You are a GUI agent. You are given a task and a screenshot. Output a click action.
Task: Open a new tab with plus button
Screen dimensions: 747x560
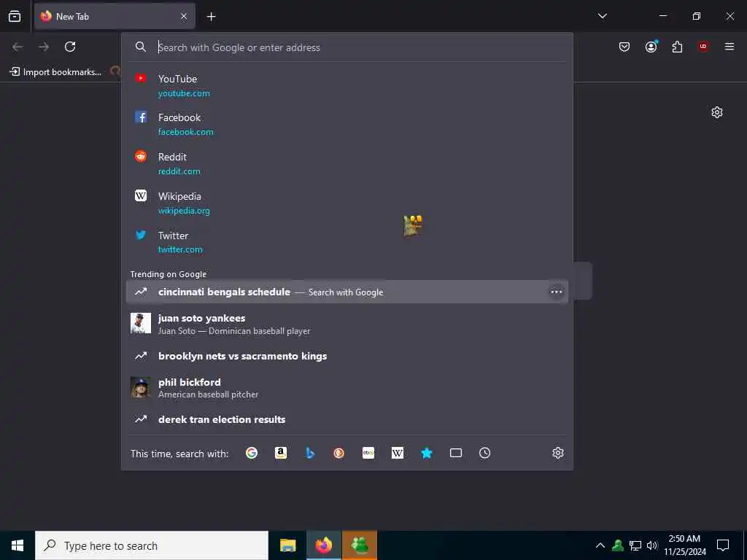pos(211,16)
